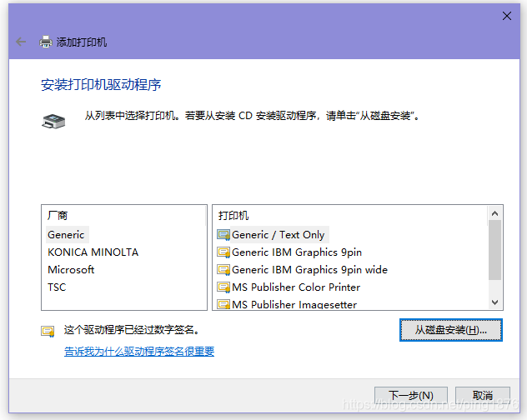Click the printer icon next to 添加打印机
The width and height of the screenshot is (527, 420).
point(46,42)
